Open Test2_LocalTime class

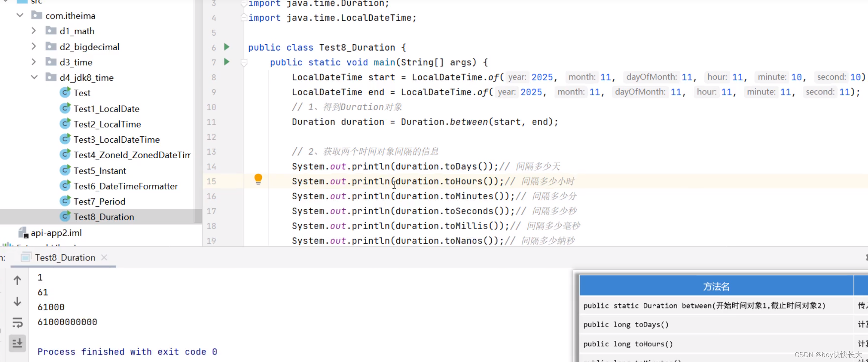coord(107,124)
